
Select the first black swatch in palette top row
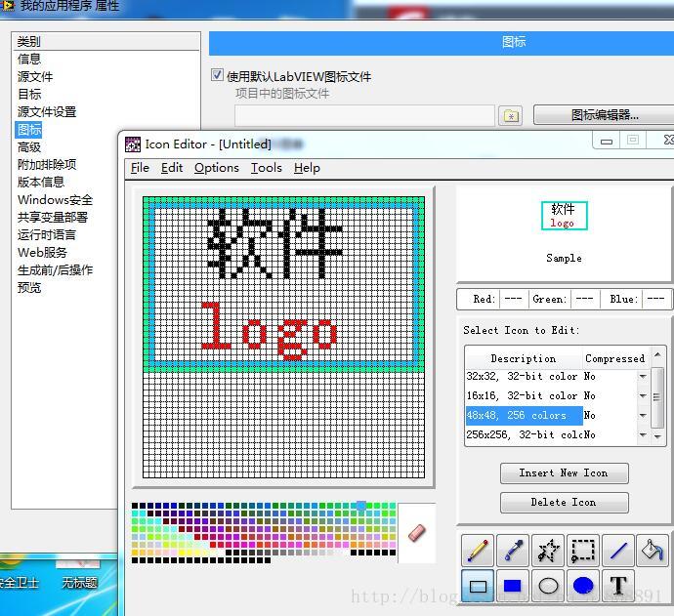tap(135, 506)
